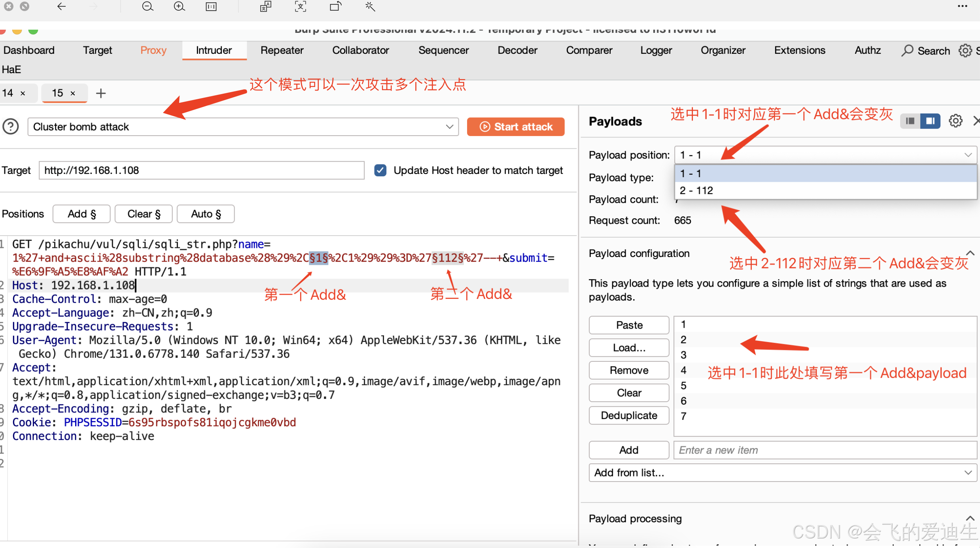Click the Search magnifier icon
This screenshot has height=548, width=980.
[x=907, y=51]
